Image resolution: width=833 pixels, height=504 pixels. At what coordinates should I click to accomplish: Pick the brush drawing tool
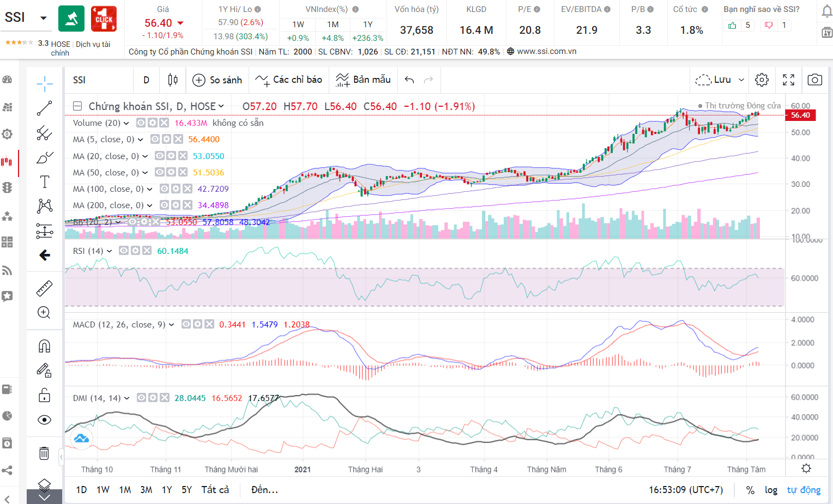tap(45, 158)
